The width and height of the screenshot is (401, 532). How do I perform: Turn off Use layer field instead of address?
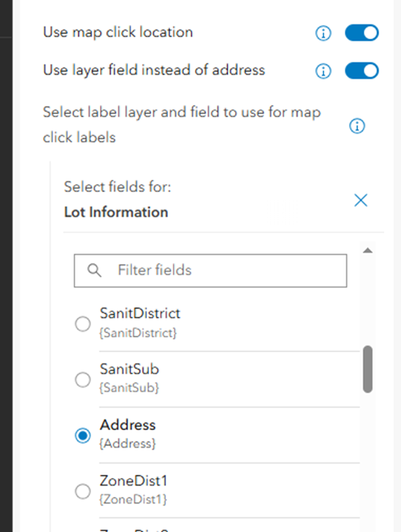pyautogui.click(x=362, y=71)
